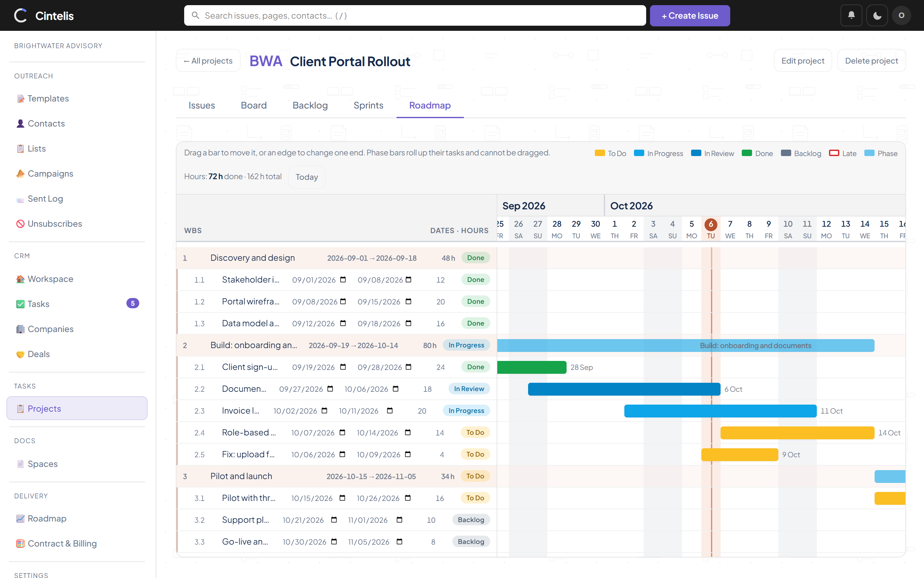The height and width of the screenshot is (578, 924).
Task: Open user avatar menu
Action: [902, 15]
